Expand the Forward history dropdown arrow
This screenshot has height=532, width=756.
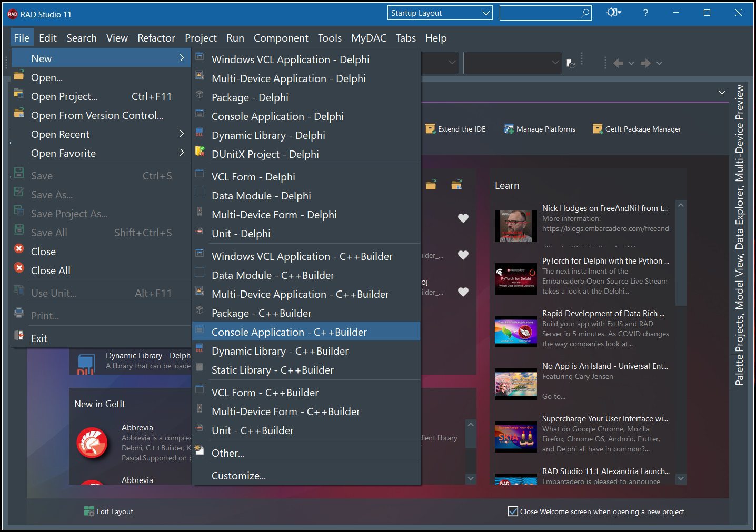point(659,64)
